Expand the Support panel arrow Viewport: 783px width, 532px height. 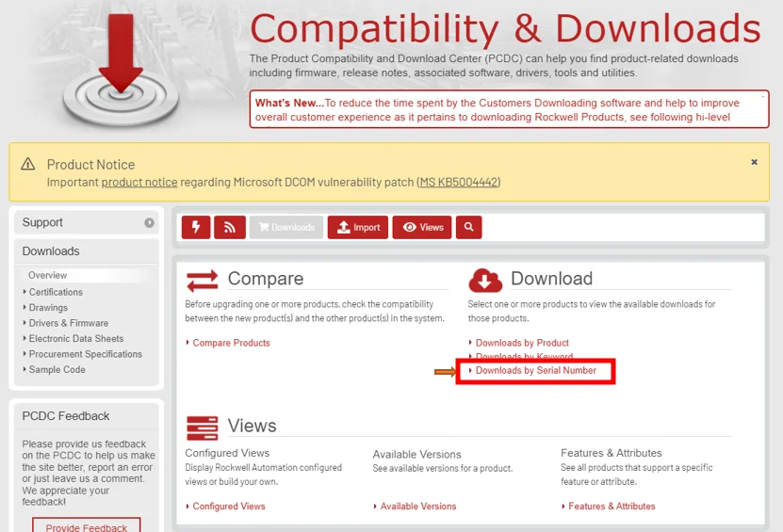click(149, 222)
